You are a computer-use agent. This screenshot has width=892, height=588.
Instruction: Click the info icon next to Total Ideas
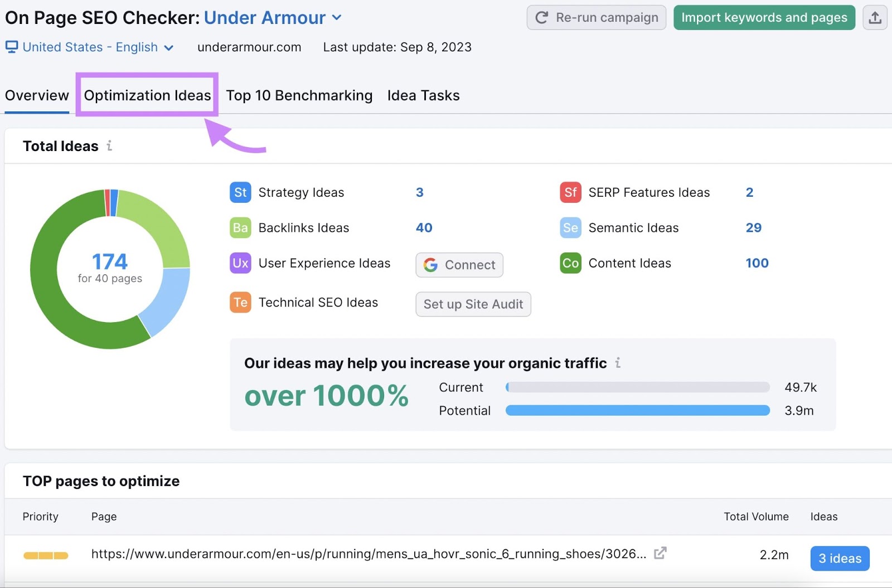point(109,145)
